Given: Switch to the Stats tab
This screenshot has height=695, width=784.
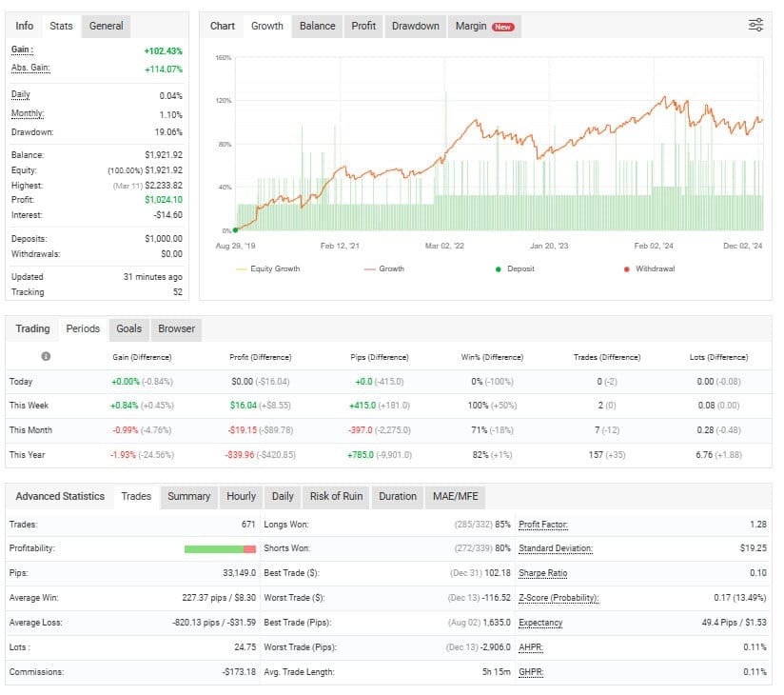Looking at the screenshot, I should [61, 26].
